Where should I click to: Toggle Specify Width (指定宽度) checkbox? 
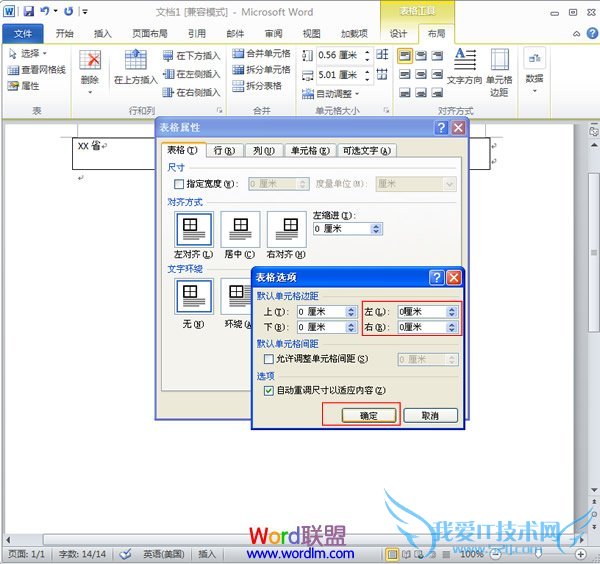click(179, 184)
